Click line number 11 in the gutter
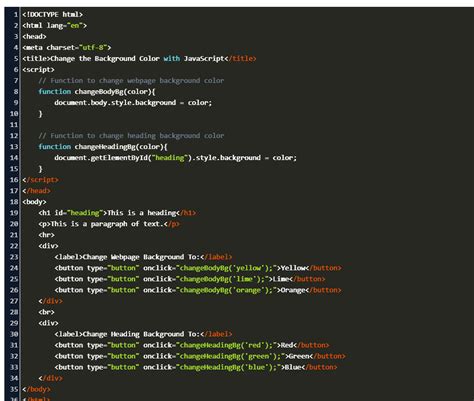Viewport: 474px width, 401px height. click(14, 124)
